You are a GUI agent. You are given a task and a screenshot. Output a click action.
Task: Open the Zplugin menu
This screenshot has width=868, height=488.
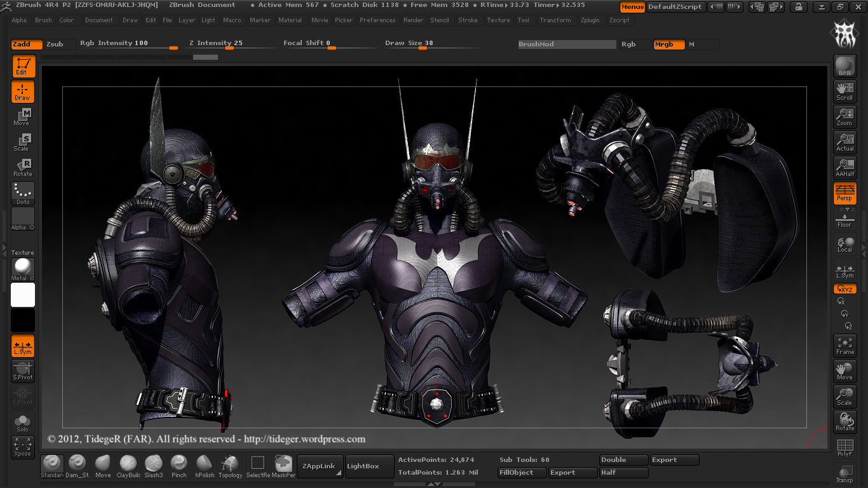[x=590, y=20]
